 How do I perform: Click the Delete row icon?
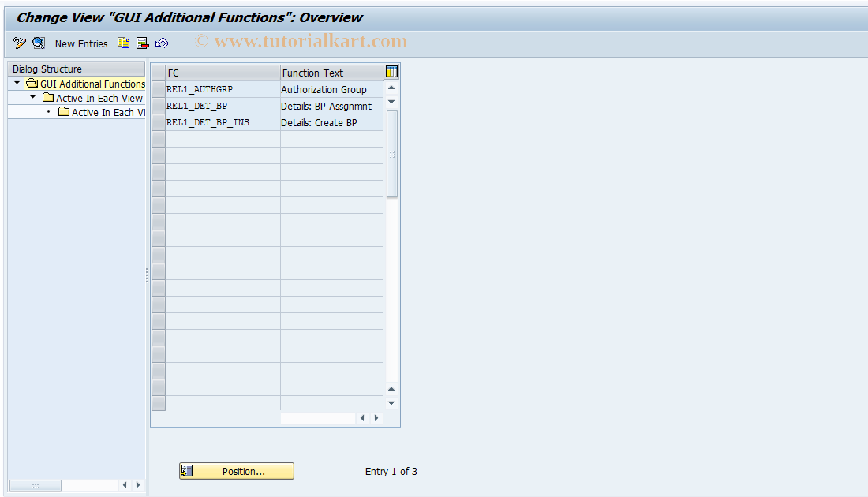pos(142,43)
